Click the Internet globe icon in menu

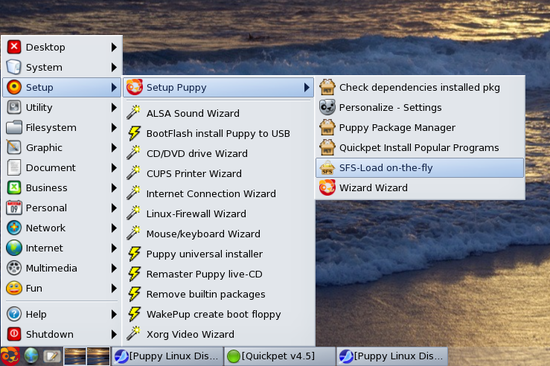(x=14, y=248)
